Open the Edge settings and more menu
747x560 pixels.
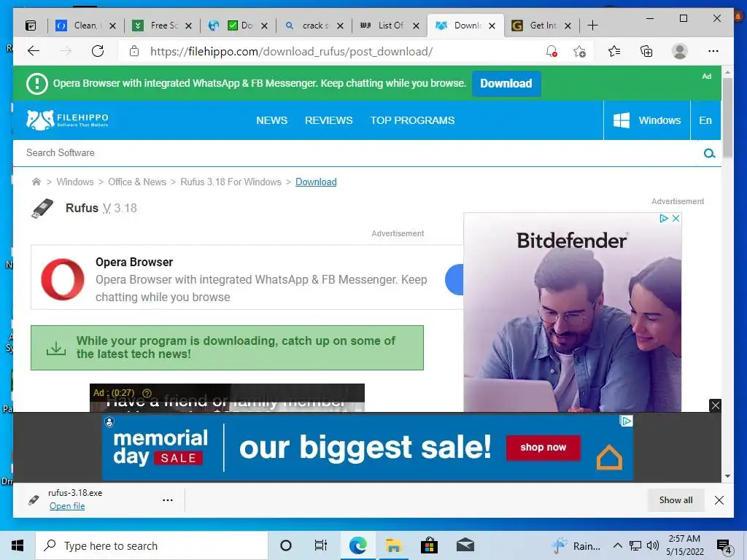(713, 51)
